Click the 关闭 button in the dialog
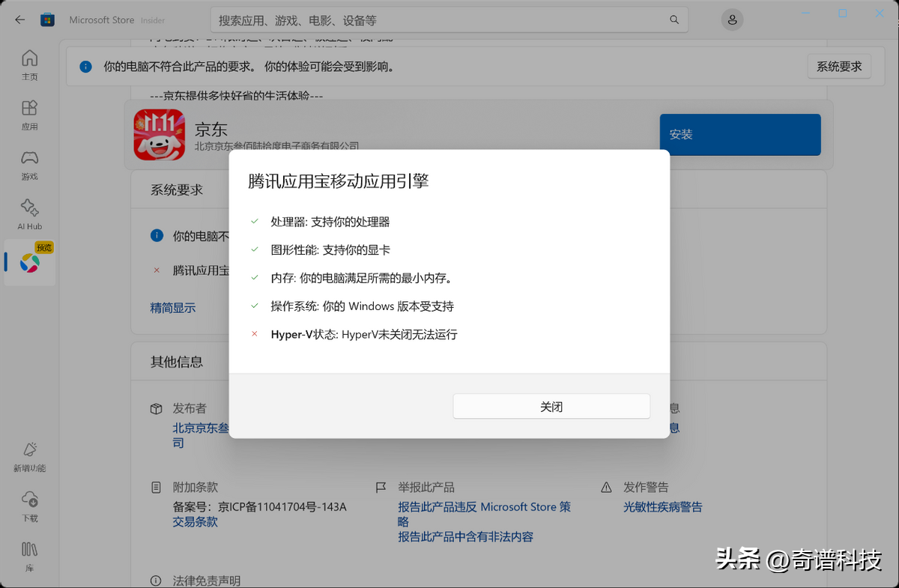 [551, 406]
